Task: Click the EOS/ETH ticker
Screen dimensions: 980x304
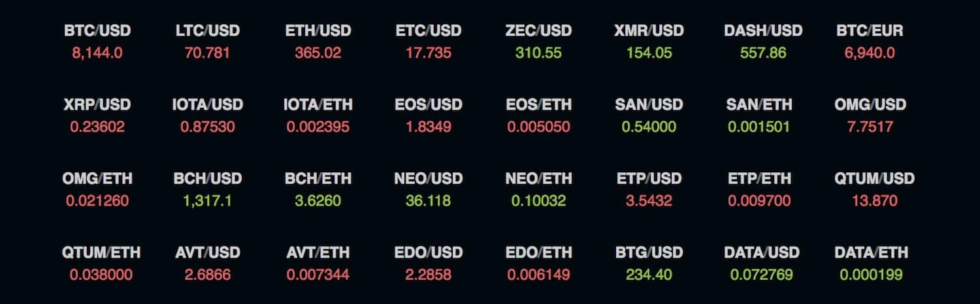Action: pyautogui.click(x=539, y=104)
